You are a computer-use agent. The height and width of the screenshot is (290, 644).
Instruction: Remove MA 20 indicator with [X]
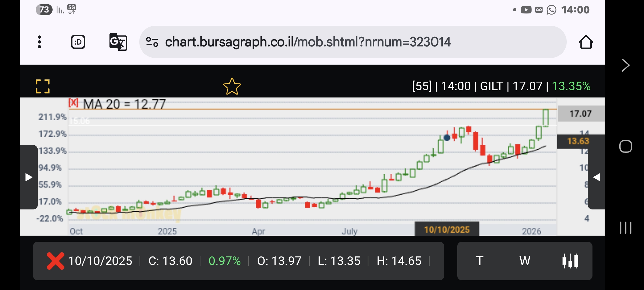73,103
